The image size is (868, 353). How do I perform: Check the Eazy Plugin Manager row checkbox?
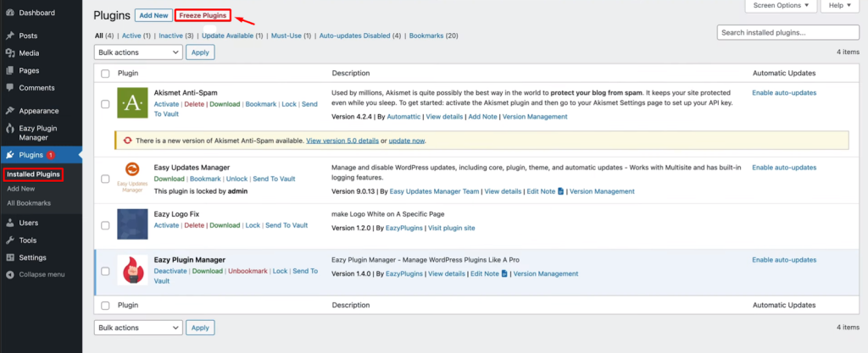point(105,271)
